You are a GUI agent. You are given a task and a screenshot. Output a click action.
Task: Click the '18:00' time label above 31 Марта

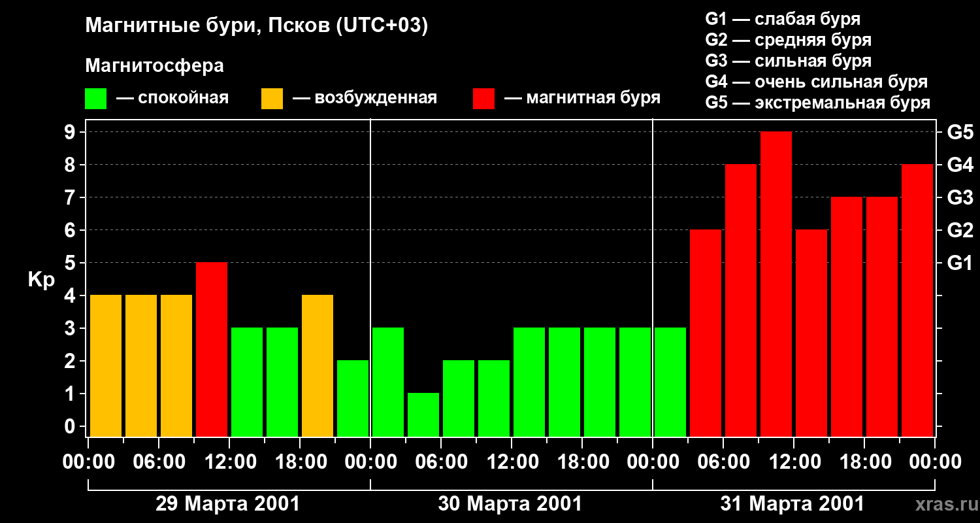pos(865,462)
